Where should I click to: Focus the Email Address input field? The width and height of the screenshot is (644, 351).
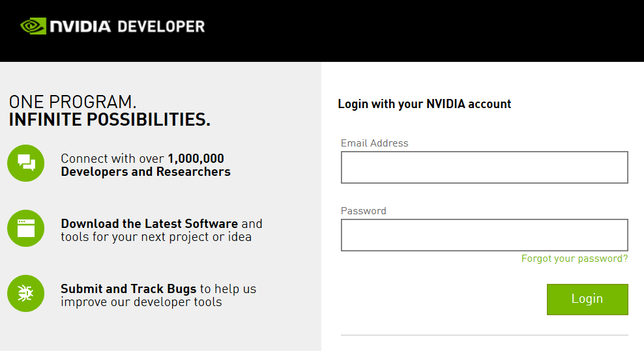click(x=484, y=167)
